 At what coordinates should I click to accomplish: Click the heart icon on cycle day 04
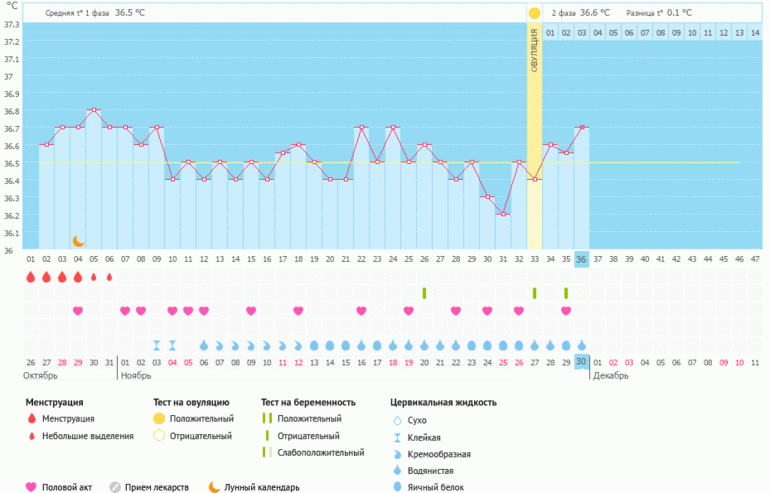tap(78, 311)
